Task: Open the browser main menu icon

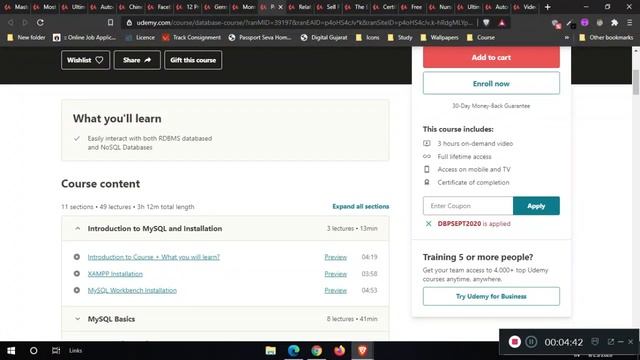Action: pyautogui.click(x=629, y=23)
